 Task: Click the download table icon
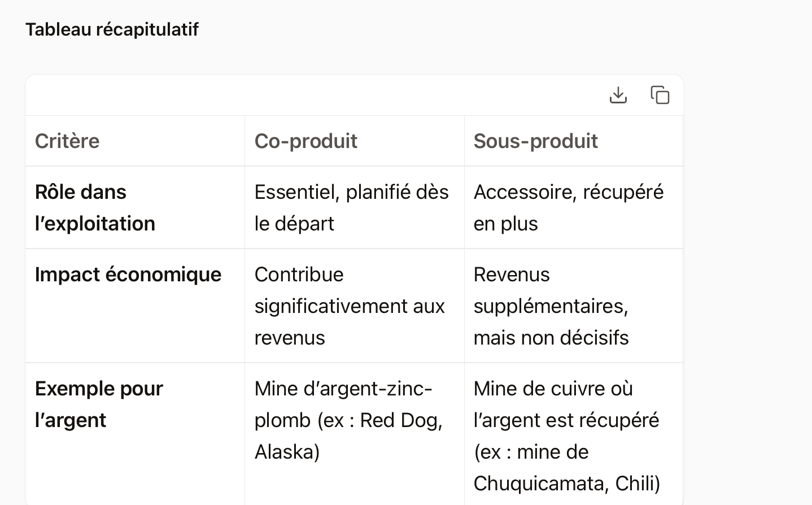[618, 95]
